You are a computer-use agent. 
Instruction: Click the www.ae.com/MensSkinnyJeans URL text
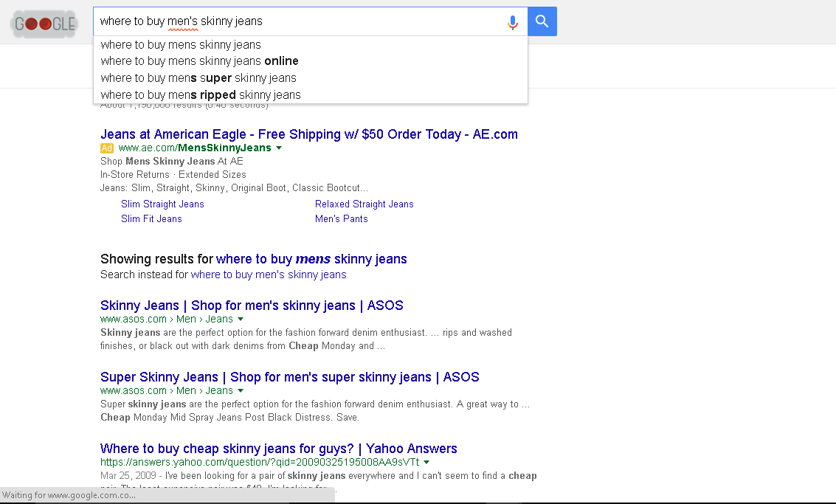point(195,148)
